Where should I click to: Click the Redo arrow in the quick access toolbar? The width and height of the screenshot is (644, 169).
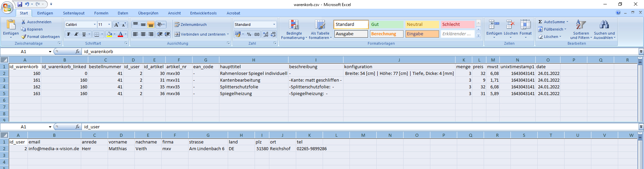pyautogui.click(x=38, y=4)
